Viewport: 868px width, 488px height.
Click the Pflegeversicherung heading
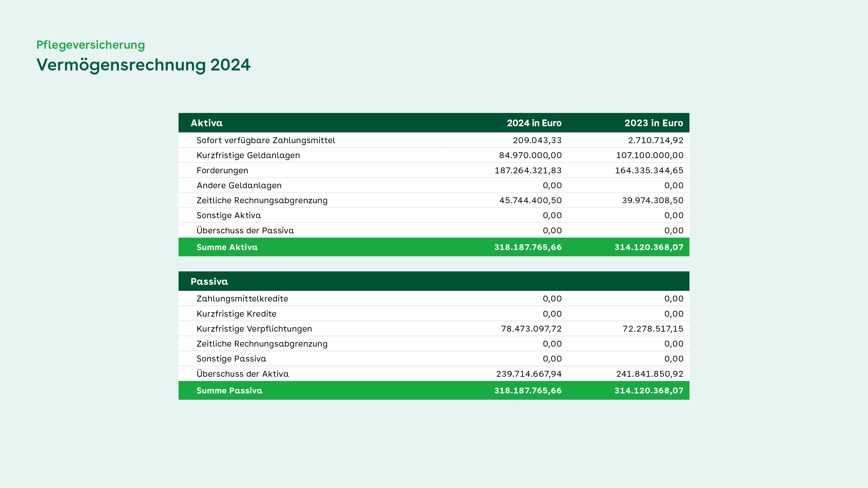pyautogui.click(x=90, y=45)
